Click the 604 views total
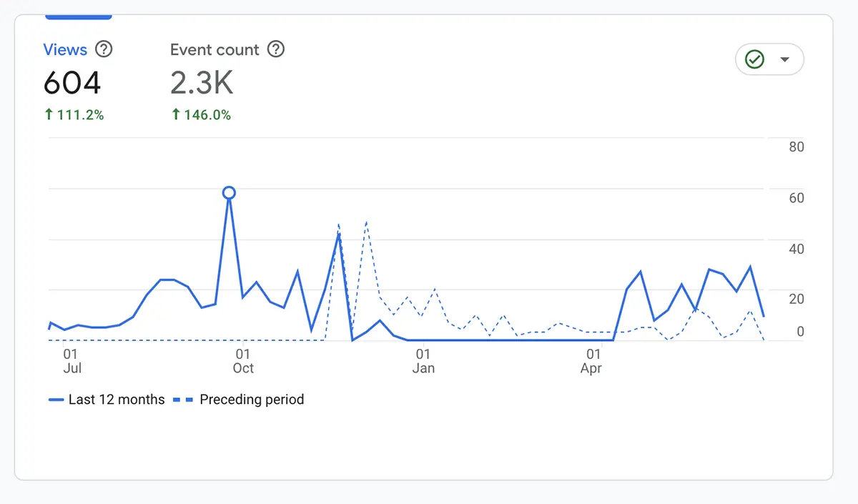The image size is (858, 504). 72,83
